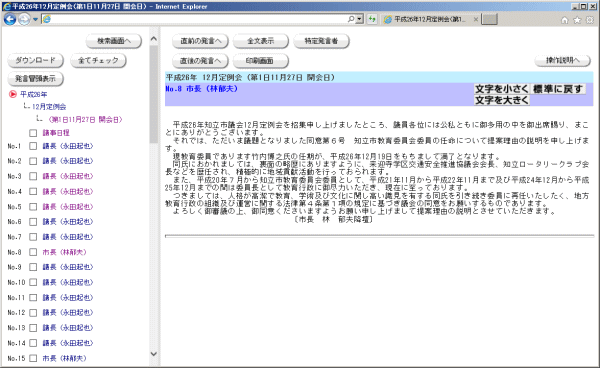Click the left panel scrollbar thumb

154,94
